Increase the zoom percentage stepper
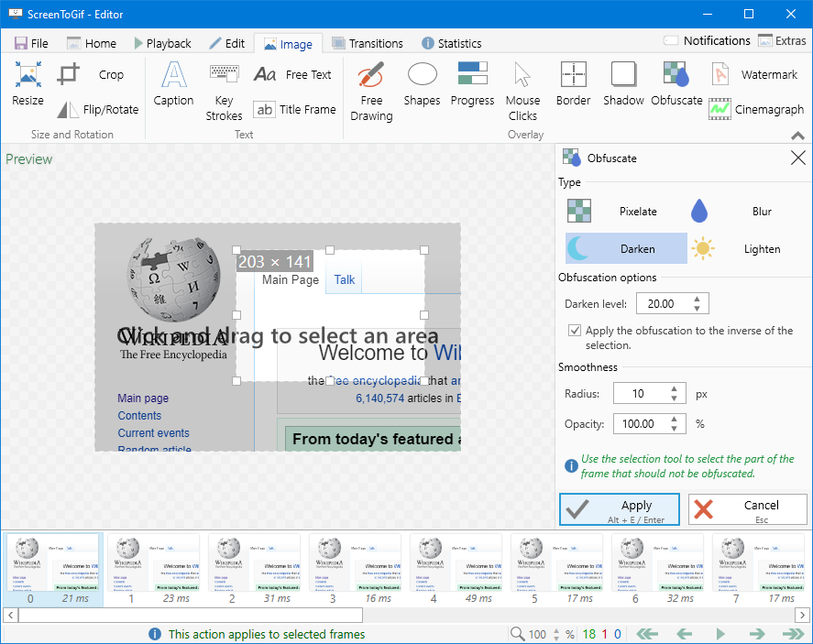Viewport: 813px width, 644px height. point(555,630)
